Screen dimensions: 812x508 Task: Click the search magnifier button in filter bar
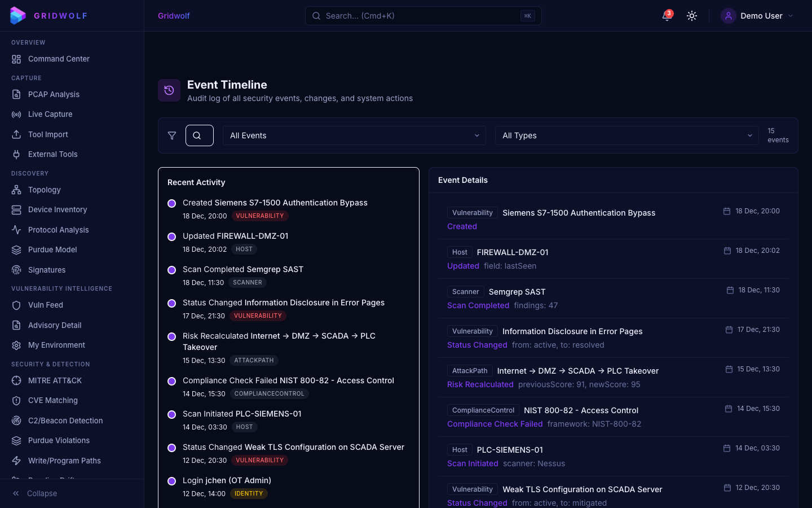pos(200,135)
